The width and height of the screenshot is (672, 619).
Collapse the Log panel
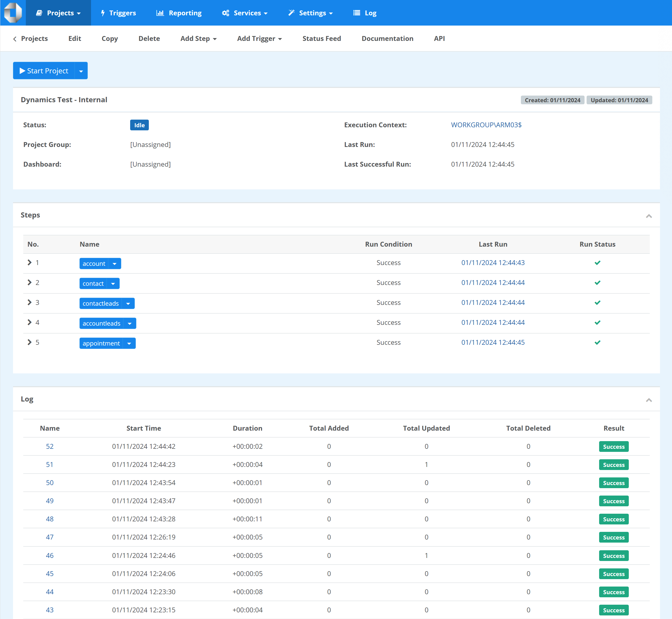[x=648, y=400]
